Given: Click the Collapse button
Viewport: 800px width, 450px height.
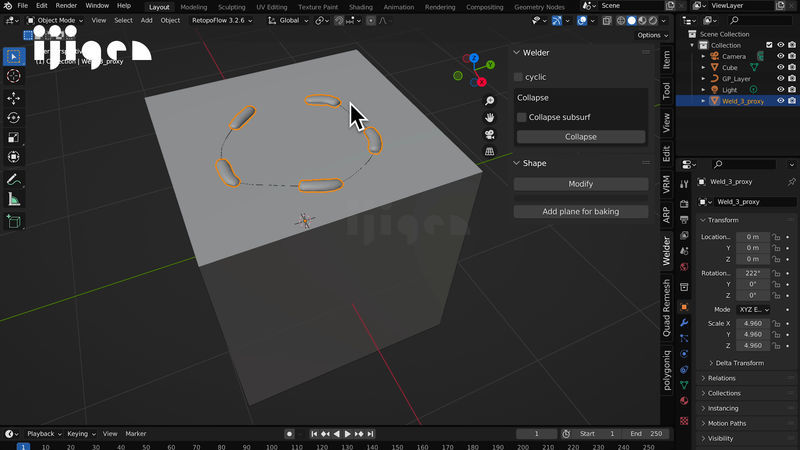Looking at the screenshot, I should 581,137.
